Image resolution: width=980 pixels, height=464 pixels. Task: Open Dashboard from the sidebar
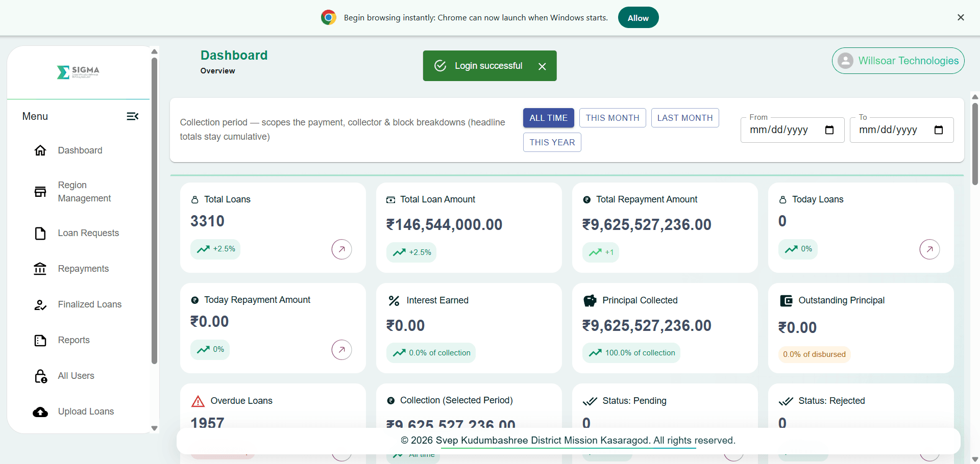pos(80,150)
